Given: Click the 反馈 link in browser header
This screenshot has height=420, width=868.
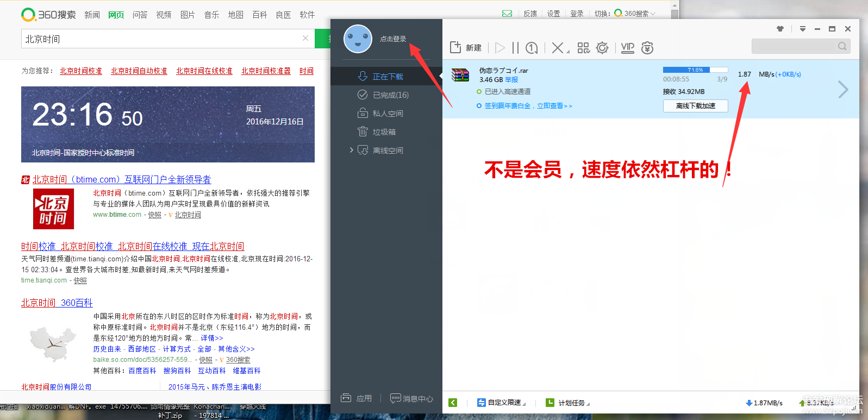Looking at the screenshot, I should 530,14.
